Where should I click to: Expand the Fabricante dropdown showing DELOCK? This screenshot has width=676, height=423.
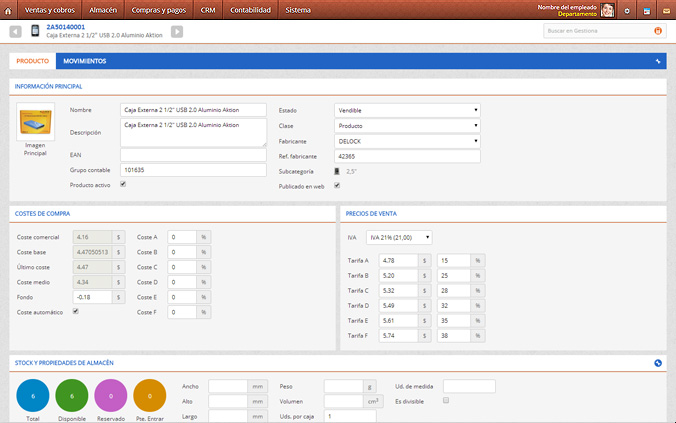pos(407,141)
